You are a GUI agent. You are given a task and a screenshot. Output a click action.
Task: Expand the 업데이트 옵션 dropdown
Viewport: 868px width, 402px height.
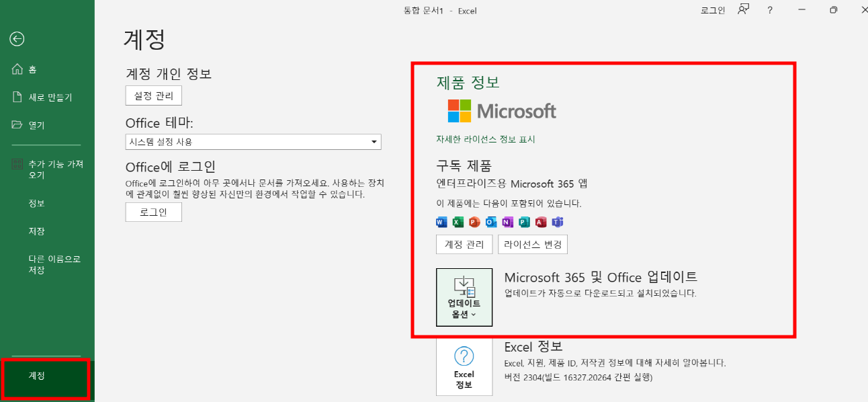[464, 297]
